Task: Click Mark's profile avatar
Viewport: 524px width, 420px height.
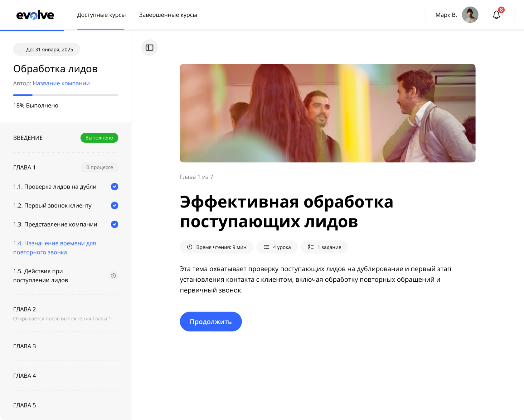Action: click(470, 15)
